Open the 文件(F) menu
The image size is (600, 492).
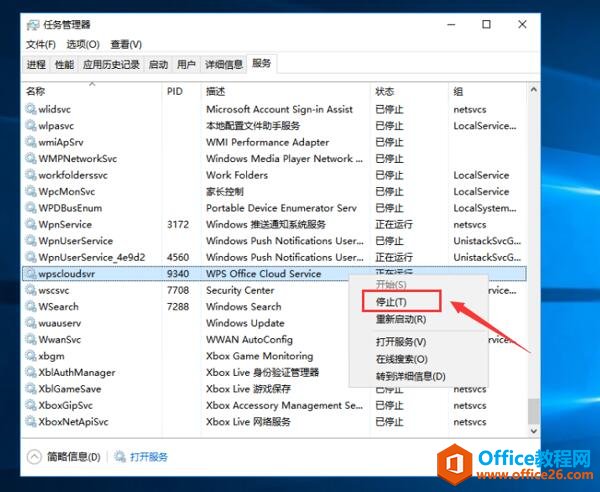41,44
